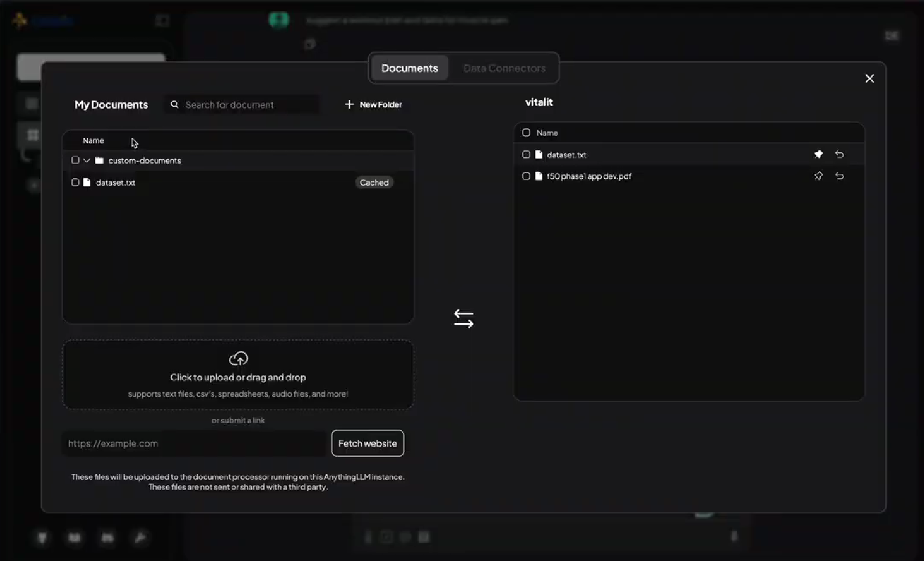
Task: Click the https://example.com link input
Action: point(195,443)
